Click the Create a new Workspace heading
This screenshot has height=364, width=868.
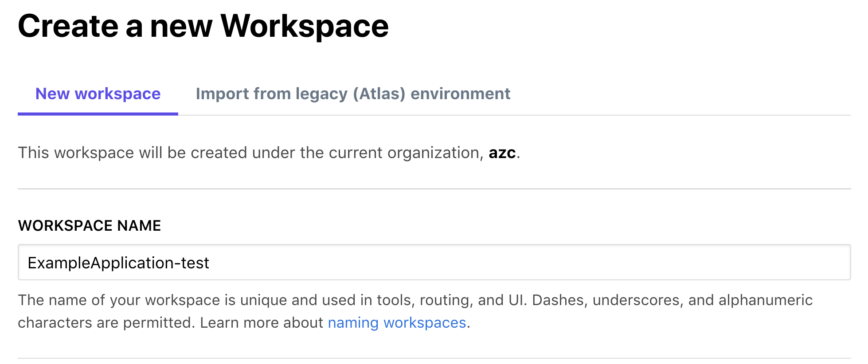coord(203,26)
